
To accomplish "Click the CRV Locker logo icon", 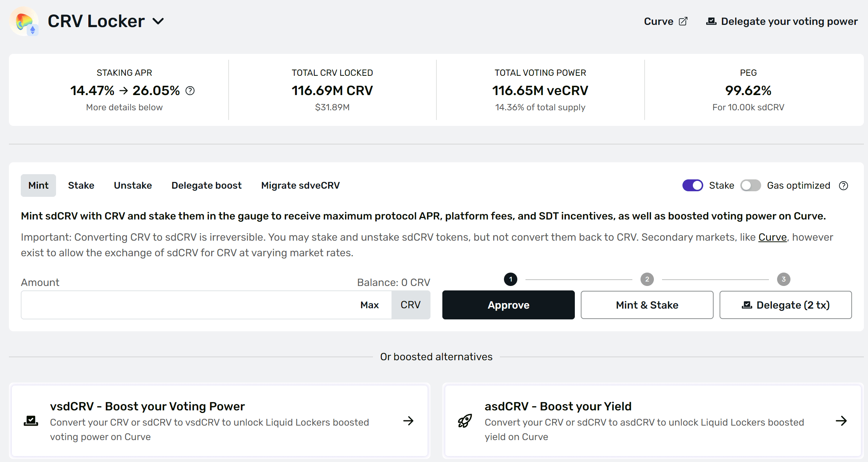I will pos(24,22).
